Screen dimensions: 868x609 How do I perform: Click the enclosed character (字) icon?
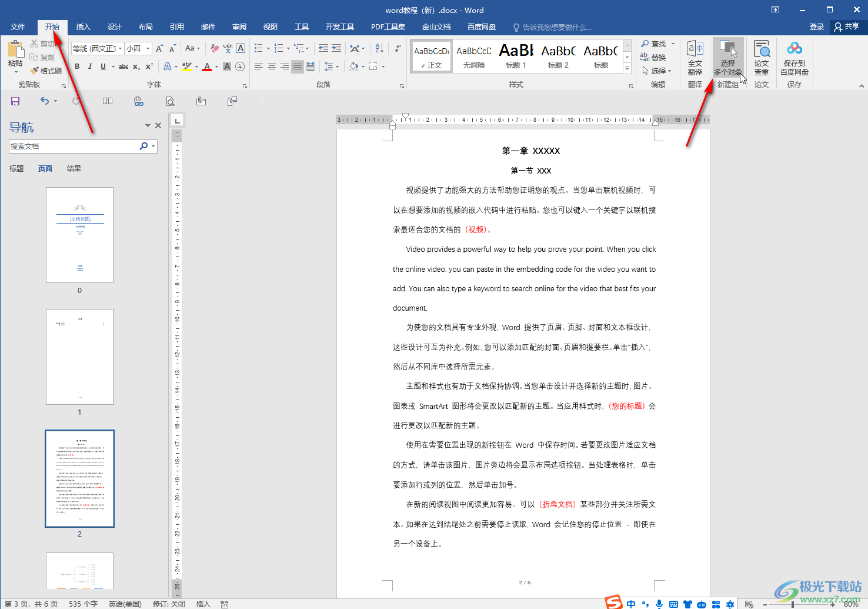pos(240,66)
